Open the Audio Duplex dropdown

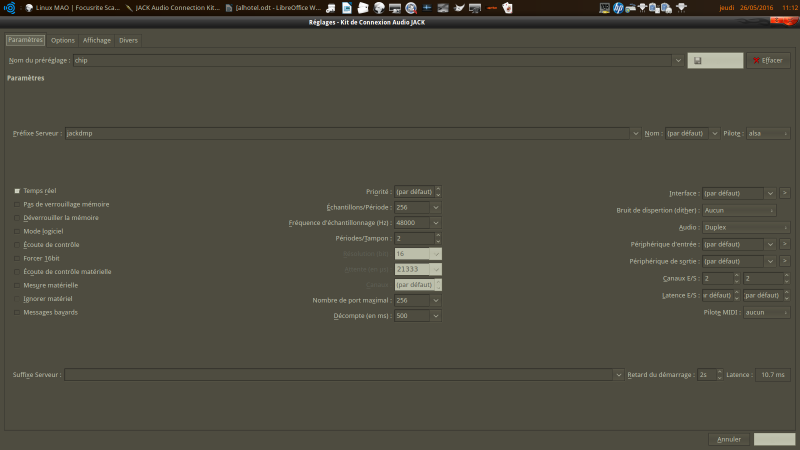(x=746, y=227)
